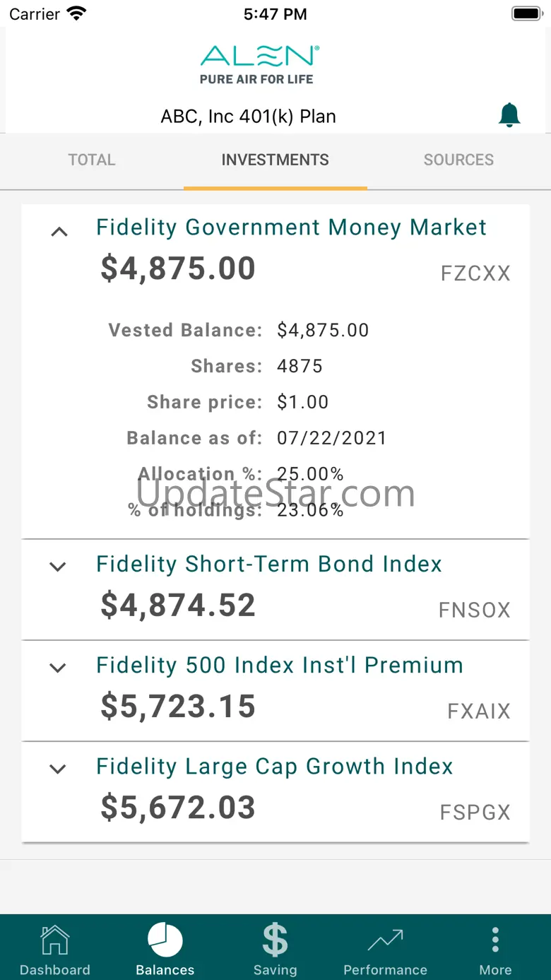The image size is (551, 980).
Task: Tap the Fidelity Government Money Market title
Action: 291,228
